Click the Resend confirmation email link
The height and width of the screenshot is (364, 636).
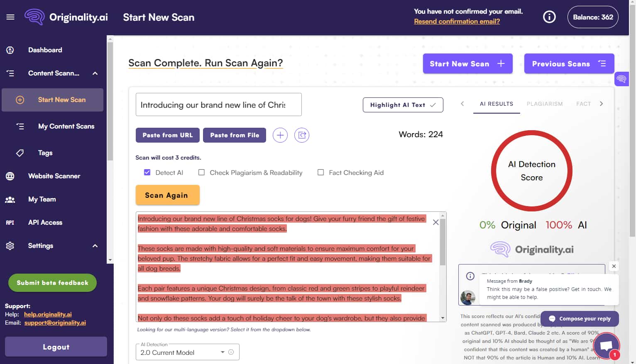[457, 21]
